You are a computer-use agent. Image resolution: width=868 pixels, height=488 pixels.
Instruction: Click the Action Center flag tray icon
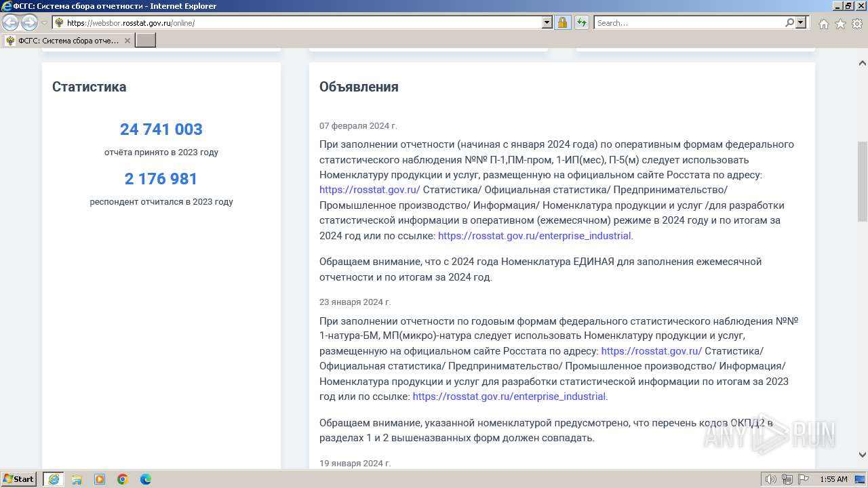pyautogui.click(x=804, y=479)
